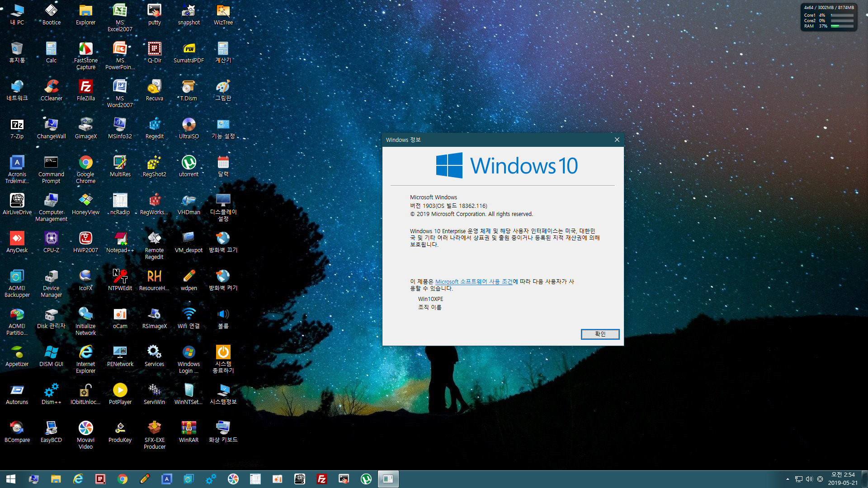Open the IcoFX desktop icon
Screen dimensions: 868x488
pyautogui.click(x=85, y=280)
